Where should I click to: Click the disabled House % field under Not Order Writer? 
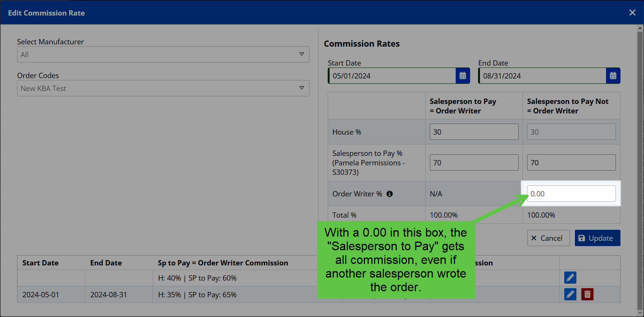click(571, 132)
